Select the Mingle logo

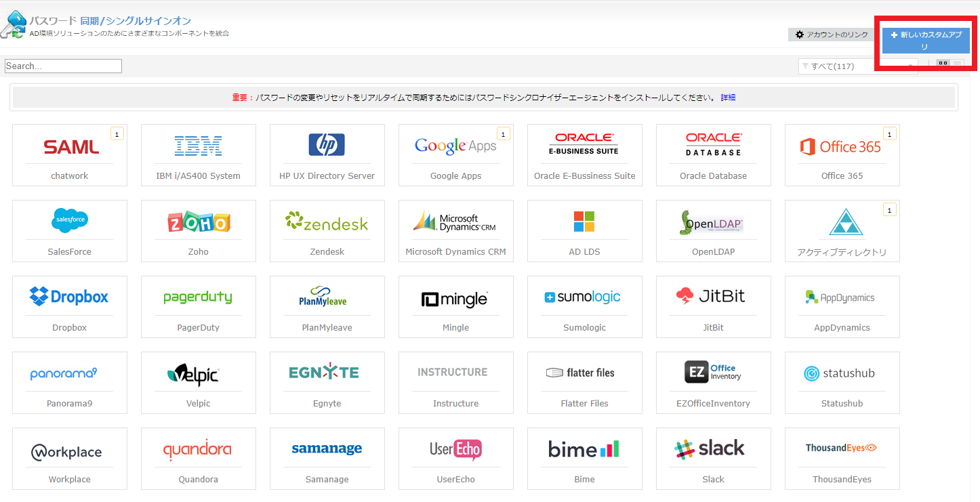pos(455,298)
